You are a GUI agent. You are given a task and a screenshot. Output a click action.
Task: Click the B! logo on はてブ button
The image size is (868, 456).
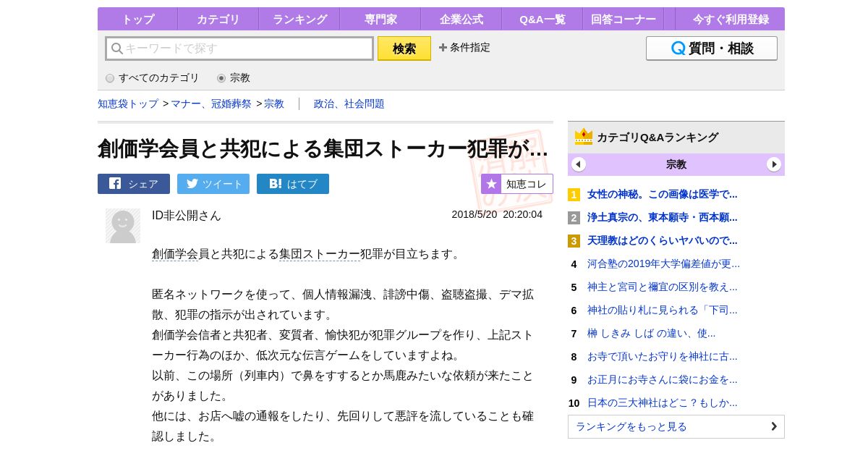[x=276, y=184]
